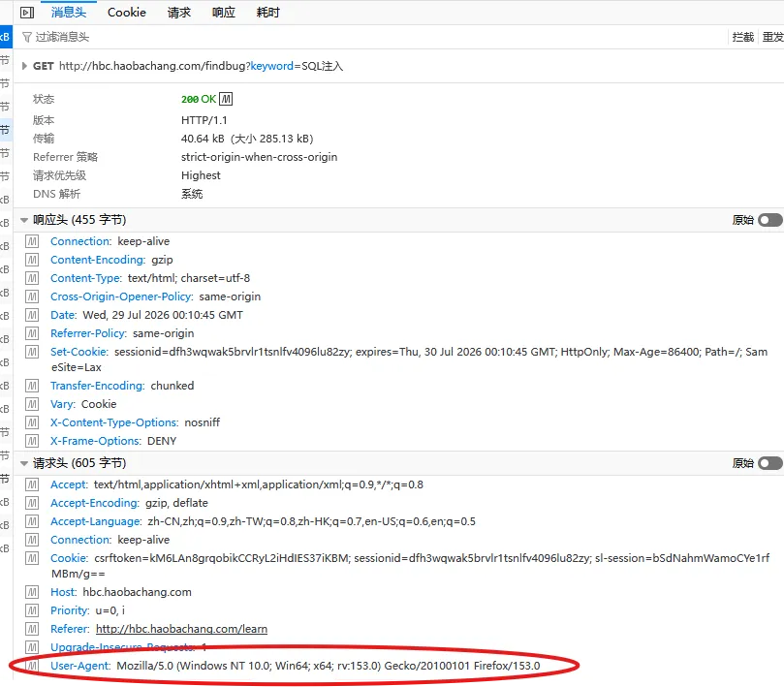Switch to the Cookie tab
This screenshot has width=784, height=687.
(x=127, y=13)
